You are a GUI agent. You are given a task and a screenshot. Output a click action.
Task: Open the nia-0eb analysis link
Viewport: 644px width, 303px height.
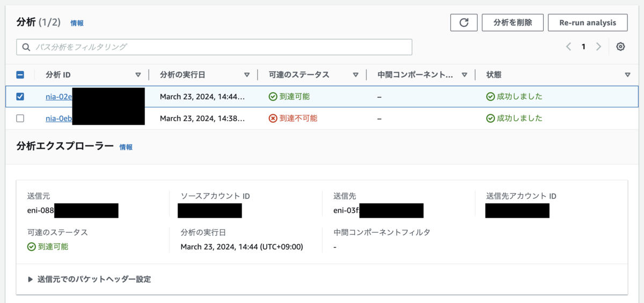coord(59,118)
